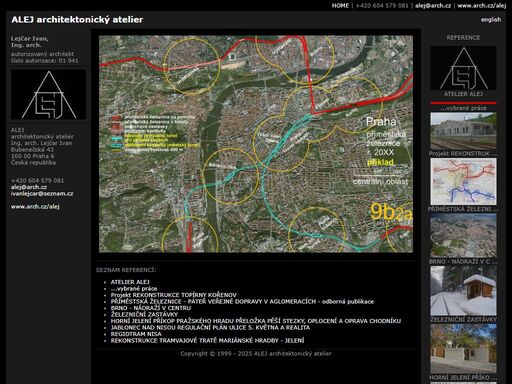Image resolution: width=512 pixels, height=384 pixels.
Task: Click the ATELIER ALEJ logo thumbnail in right panel
Action: (463, 68)
